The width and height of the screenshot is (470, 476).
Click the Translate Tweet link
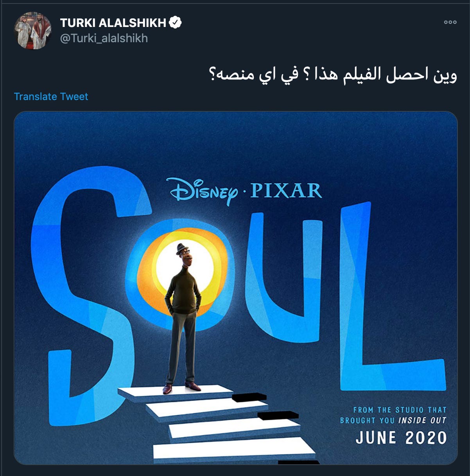51,97
